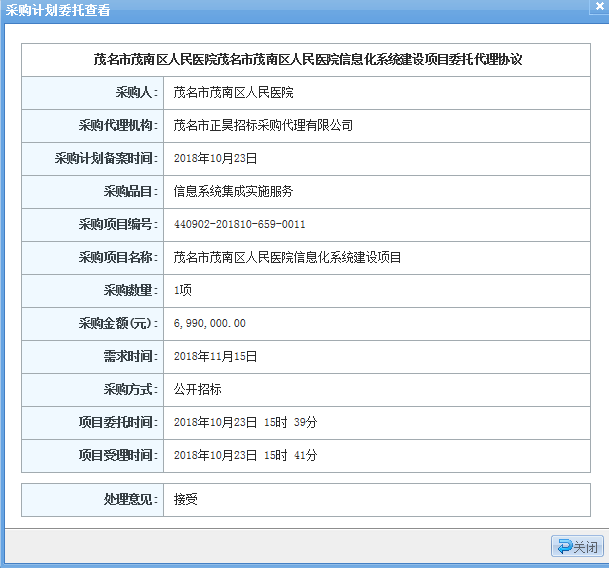
Task: Click the 采购方式 label
Action: click(x=131, y=389)
